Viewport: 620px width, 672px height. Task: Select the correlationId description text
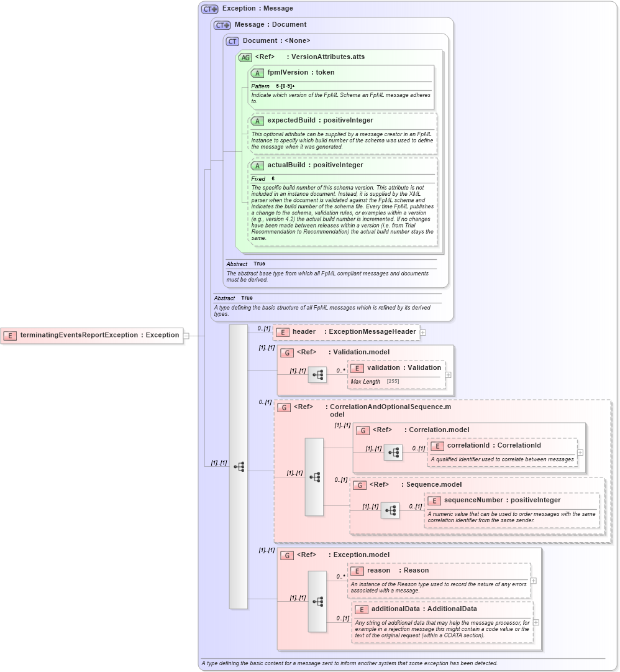(x=502, y=459)
